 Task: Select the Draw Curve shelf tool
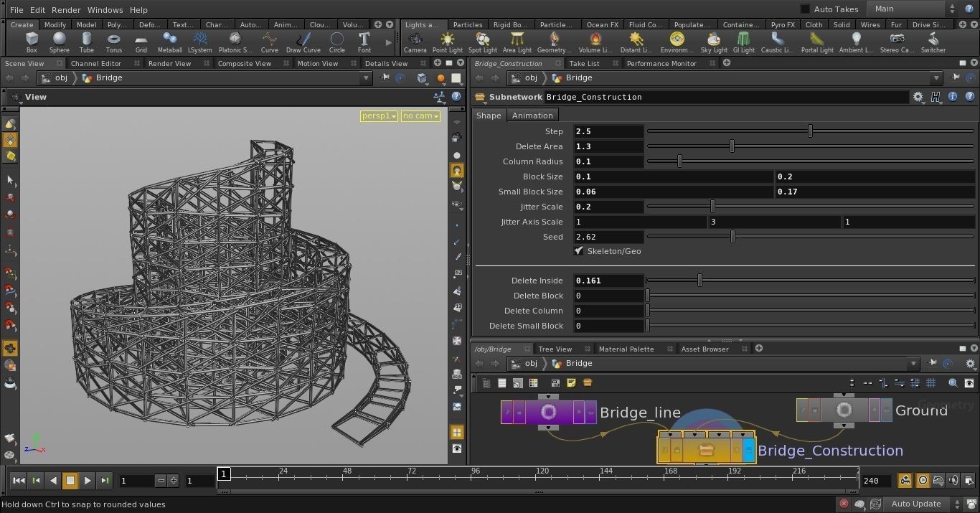(303, 42)
